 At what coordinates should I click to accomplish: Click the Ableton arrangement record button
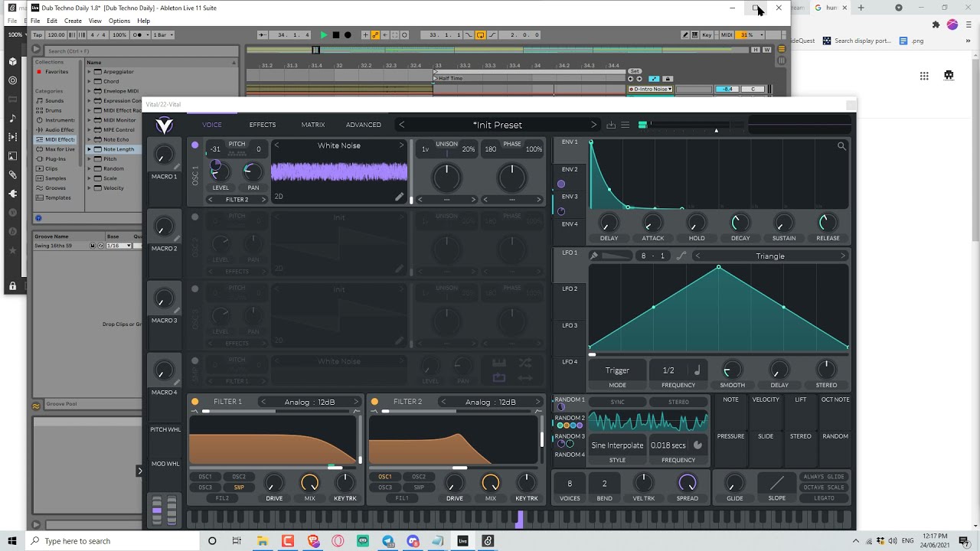[x=348, y=35]
